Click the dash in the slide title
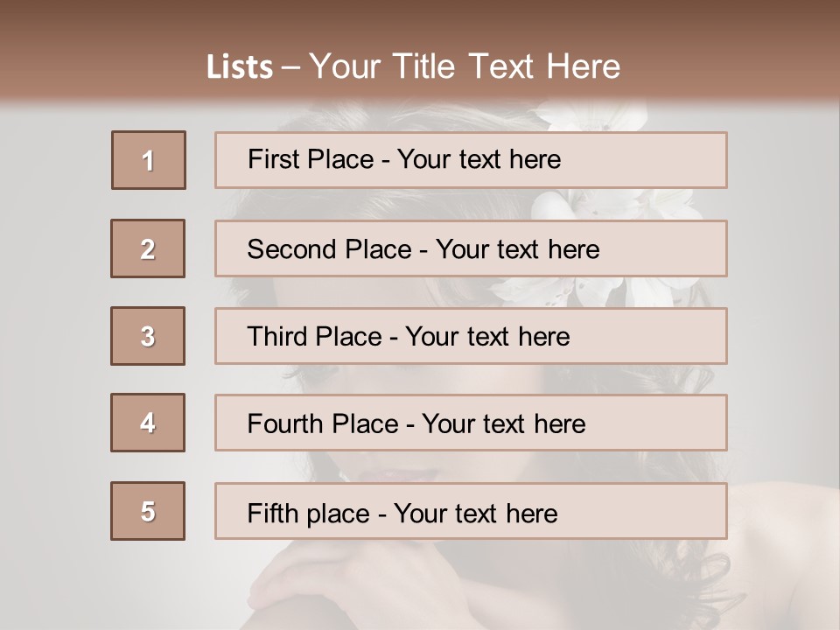Screen dimensions: 840x630 291,67
